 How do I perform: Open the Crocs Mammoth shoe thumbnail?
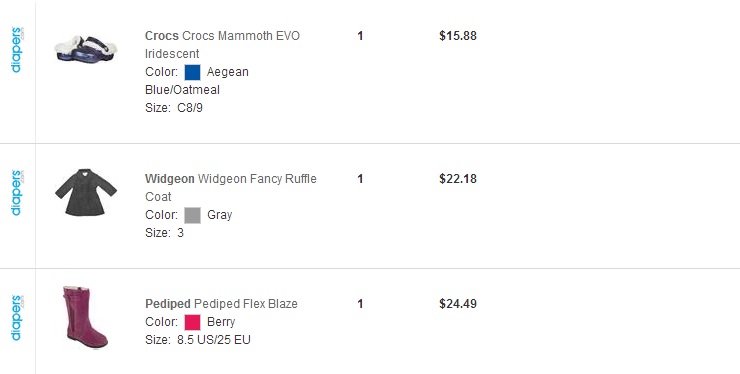(86, 49)
